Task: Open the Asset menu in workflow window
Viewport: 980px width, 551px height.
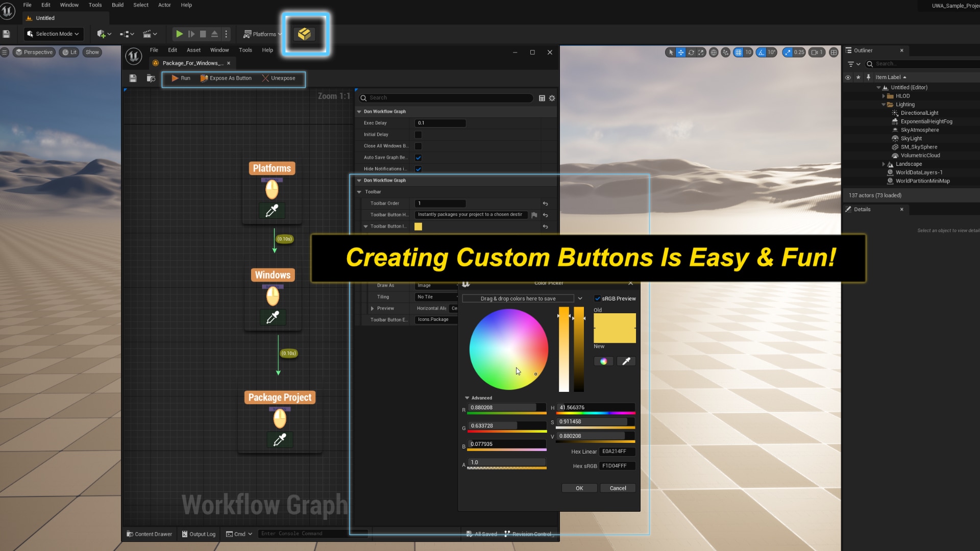Action: (193, 50)
